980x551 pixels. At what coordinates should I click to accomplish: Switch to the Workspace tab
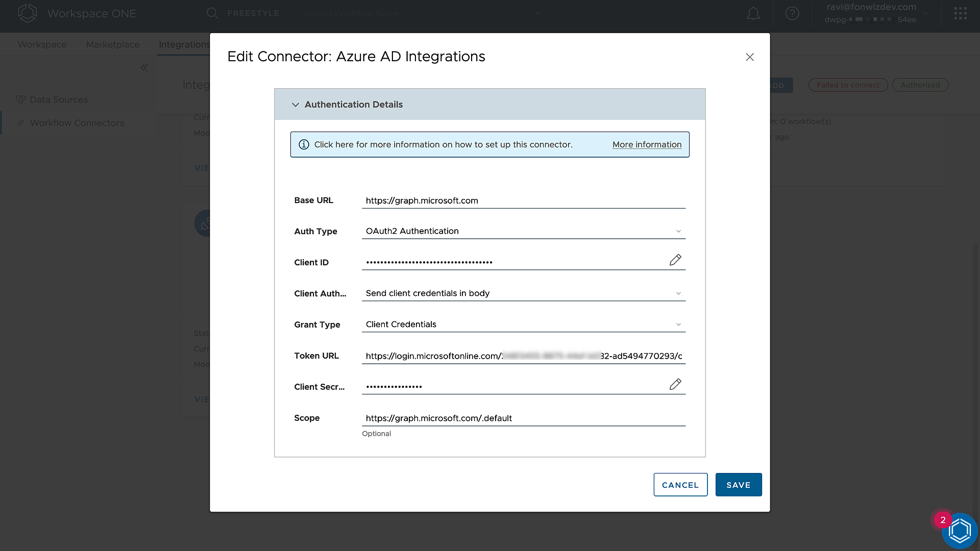click(42, 44)
